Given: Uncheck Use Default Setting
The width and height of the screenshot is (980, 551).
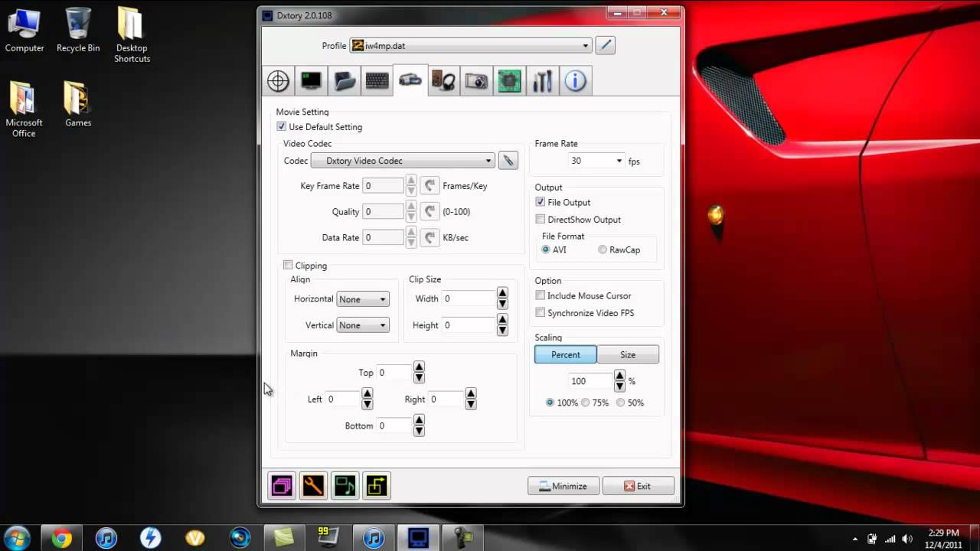Looking at the screenshot, I should click(282, 126).
